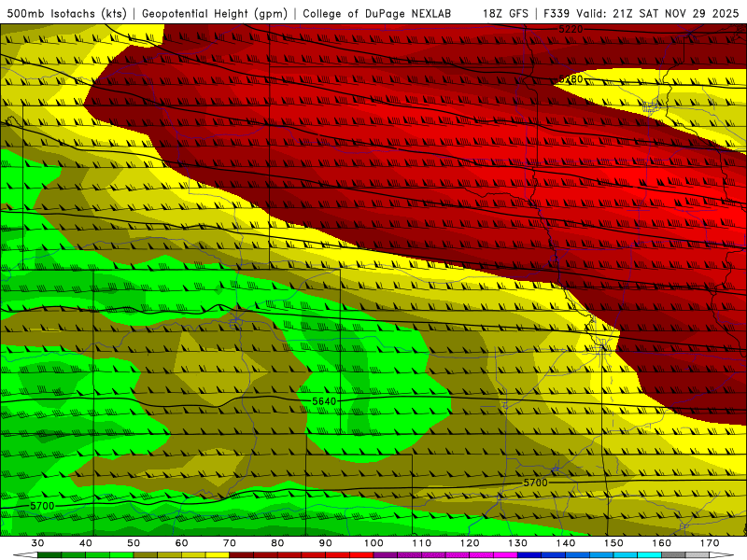Viewport: 747px width, 560px height.
Task: Click the 'F339' forecast hour label
Action: tap(557, 14)
